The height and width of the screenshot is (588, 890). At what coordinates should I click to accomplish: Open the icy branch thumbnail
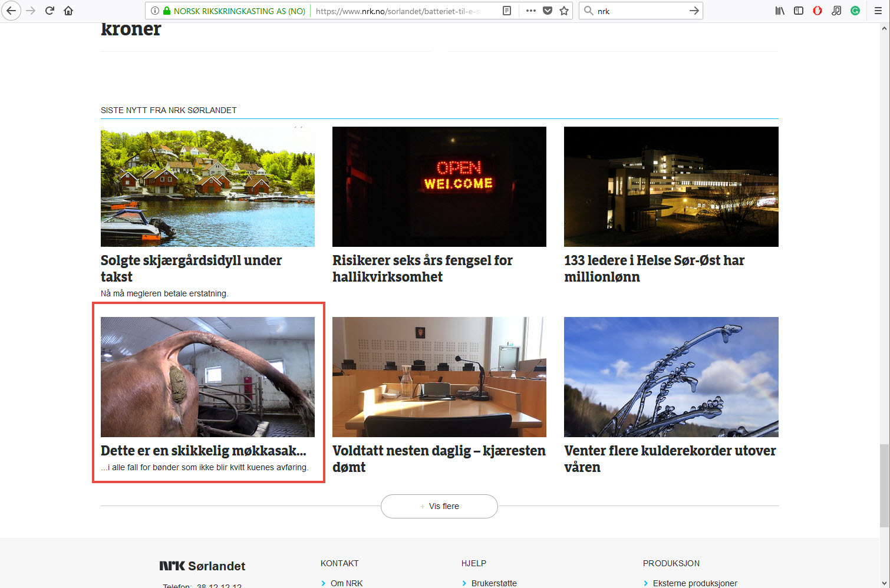coord(671,376)
